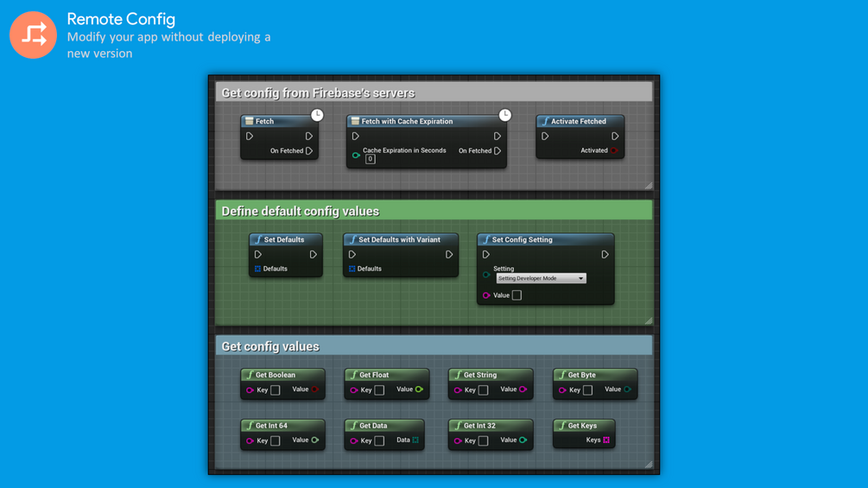Click Cache Expiration in Seconds green pin
Viewport: 868px width, 488px height.
click(x=356, y=155)
